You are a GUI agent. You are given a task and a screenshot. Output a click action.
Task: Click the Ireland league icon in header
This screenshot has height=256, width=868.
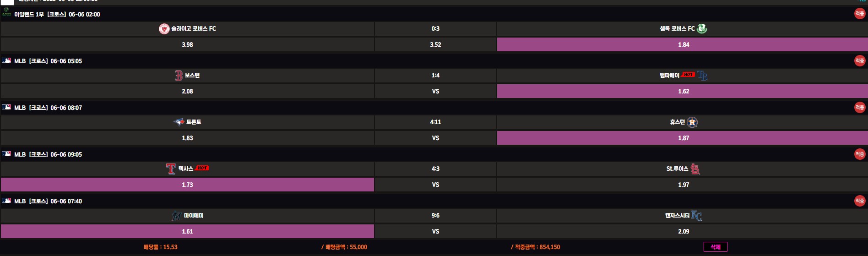click(6, 13)
